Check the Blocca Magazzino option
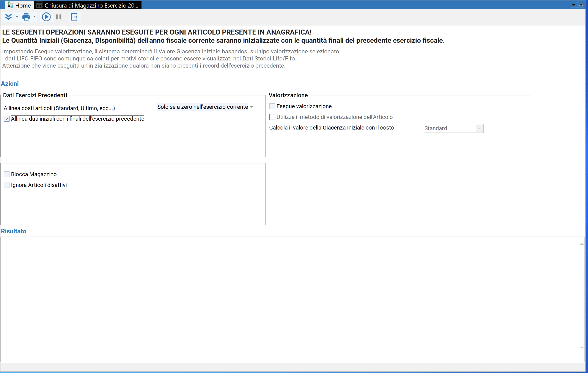588x373 pixels. pyautogui.click(x=7, y=174)
